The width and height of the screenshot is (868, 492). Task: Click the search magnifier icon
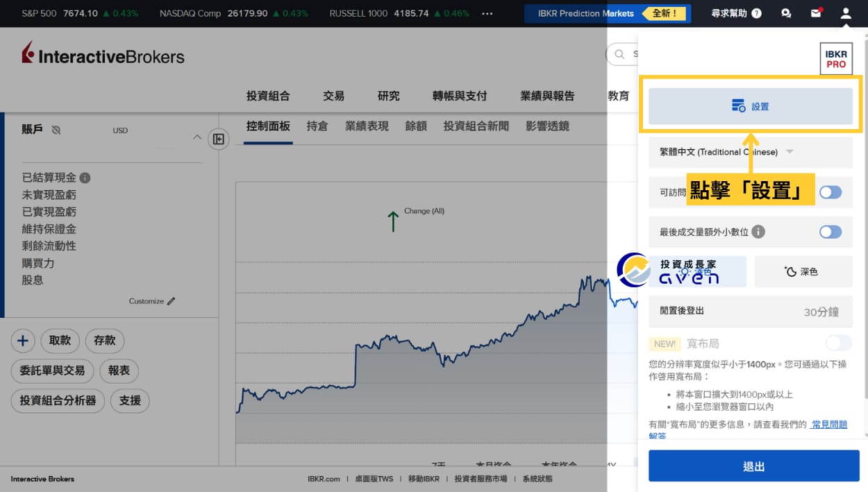tap(619, 54)
